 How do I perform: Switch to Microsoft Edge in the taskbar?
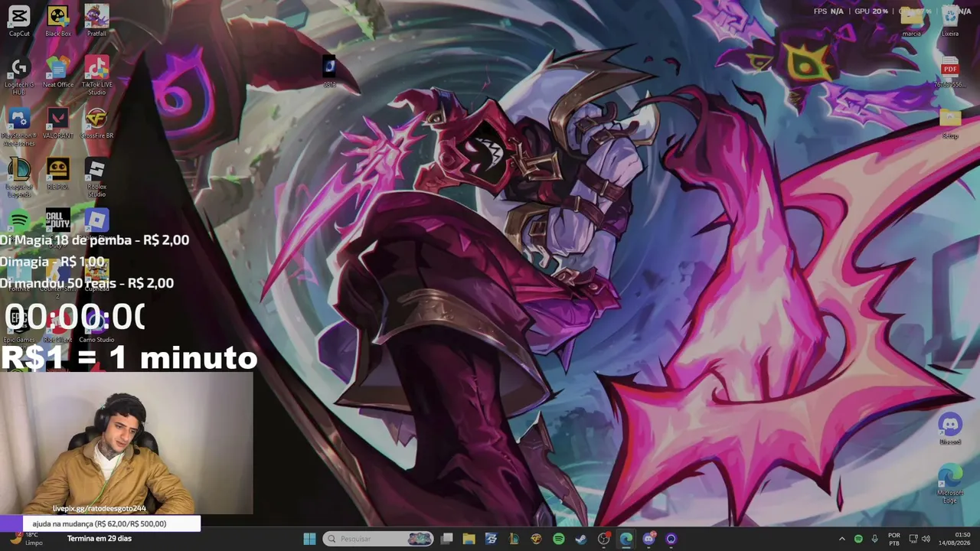[626, 539]
